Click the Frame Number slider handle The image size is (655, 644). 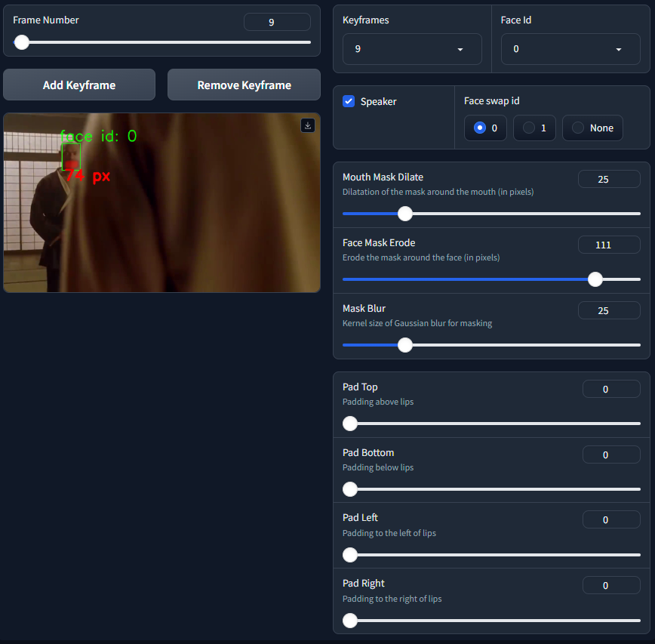coord(22,42)
